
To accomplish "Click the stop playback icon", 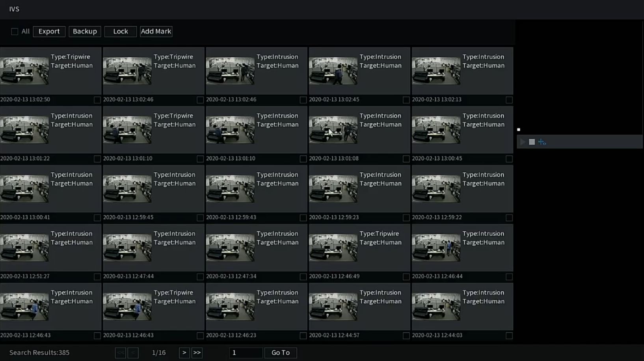I will tap(532, 142).
